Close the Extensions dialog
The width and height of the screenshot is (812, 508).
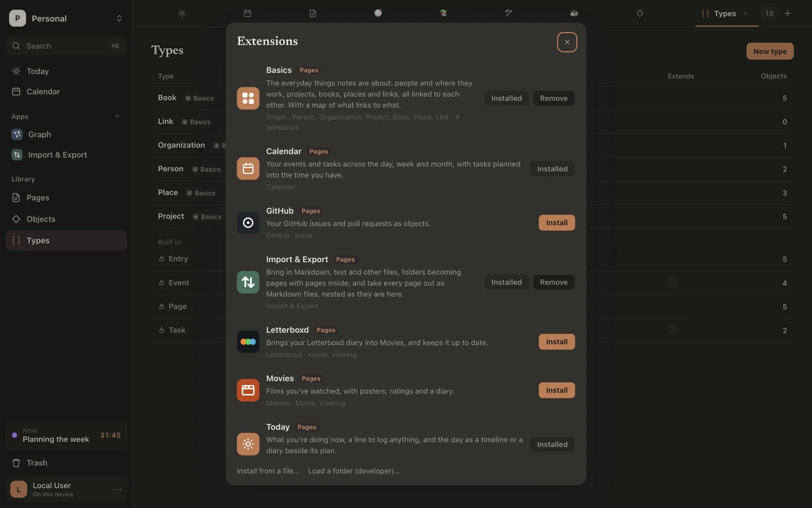(x=567, y=42)
